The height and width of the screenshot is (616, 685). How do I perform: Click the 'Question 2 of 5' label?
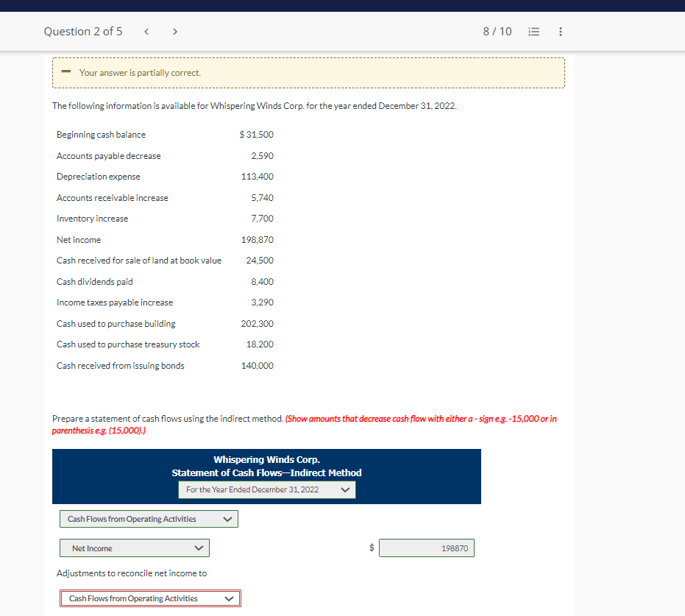click(x=83, y=32)
